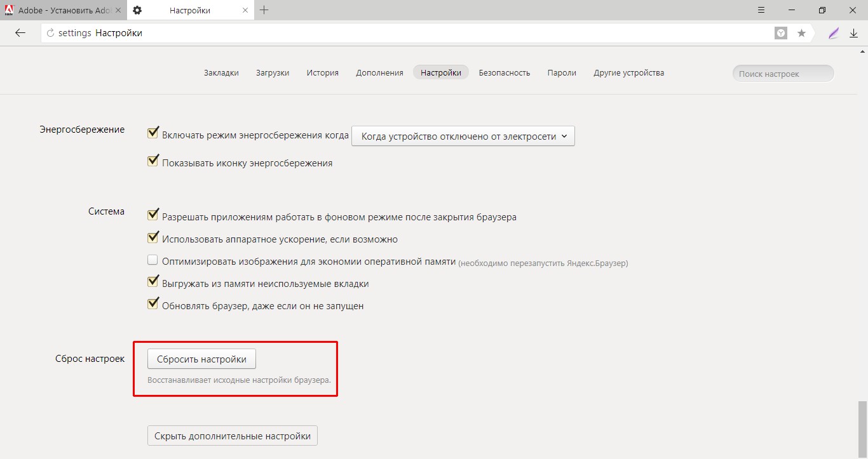Image resolution: width=868 pixels, height=459 pixels.
Task: Open the Другие устройства section
Action: tap(629, 73)
